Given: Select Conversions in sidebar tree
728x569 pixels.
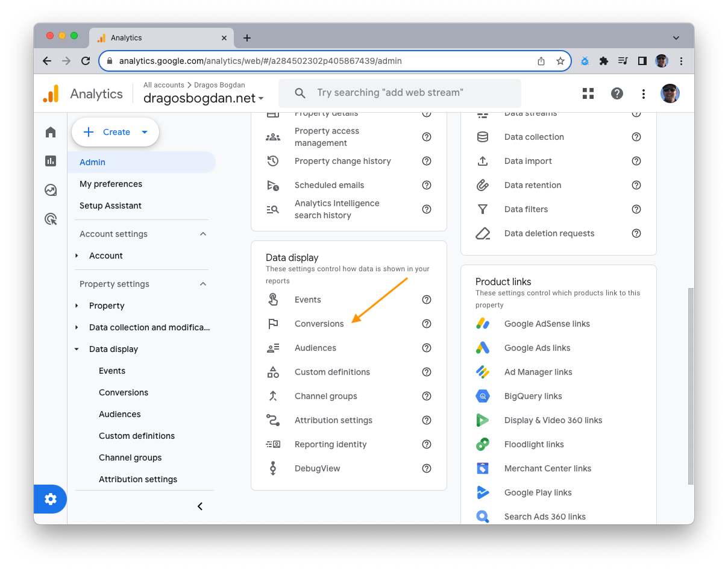Looking at the screenshot, I should [x=124, y=392].
